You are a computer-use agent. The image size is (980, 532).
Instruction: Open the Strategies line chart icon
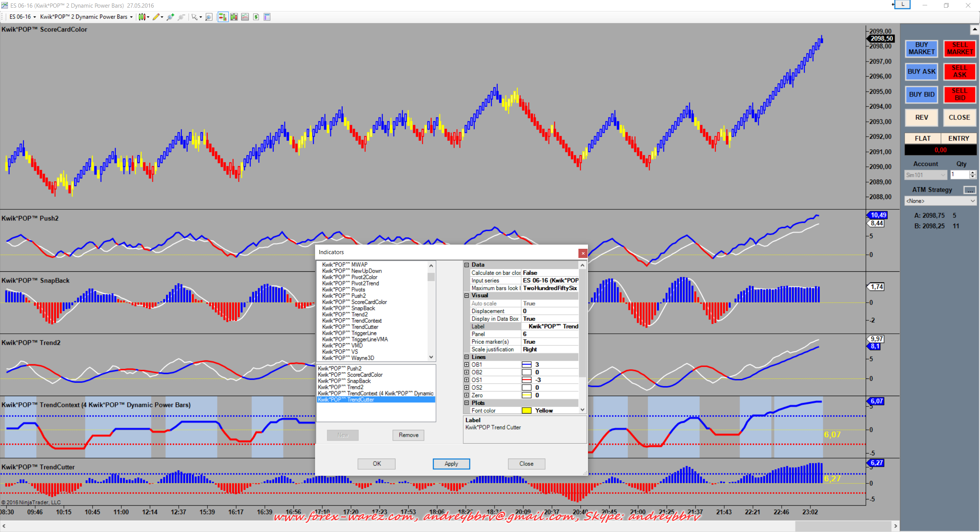(x=245, y=17)
